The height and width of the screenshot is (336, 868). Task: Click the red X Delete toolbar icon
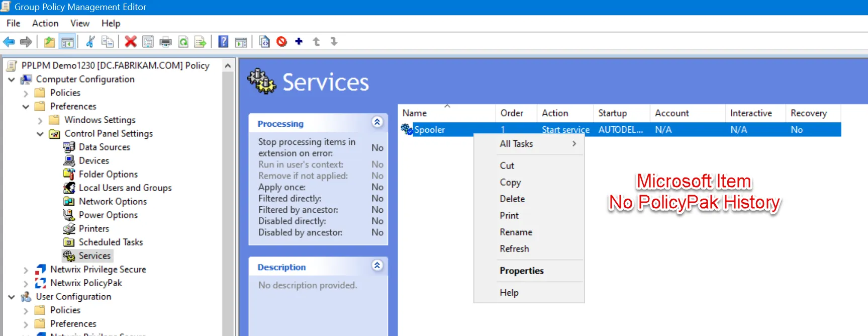[x=131, y=42]
